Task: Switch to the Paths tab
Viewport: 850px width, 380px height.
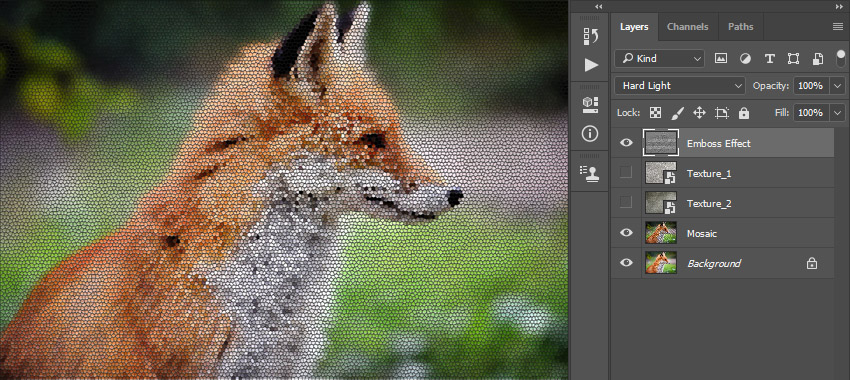Action: 740,27
